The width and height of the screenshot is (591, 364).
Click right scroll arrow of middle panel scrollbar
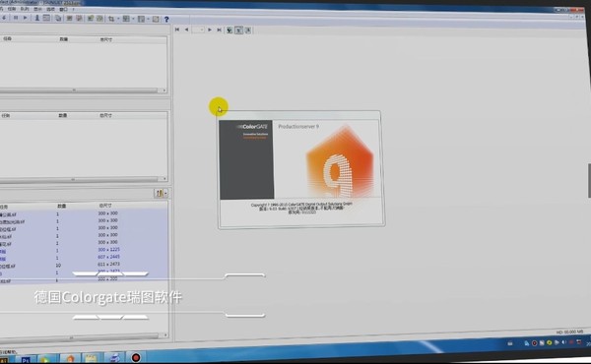pyautogui.click(x=164, y=179)
